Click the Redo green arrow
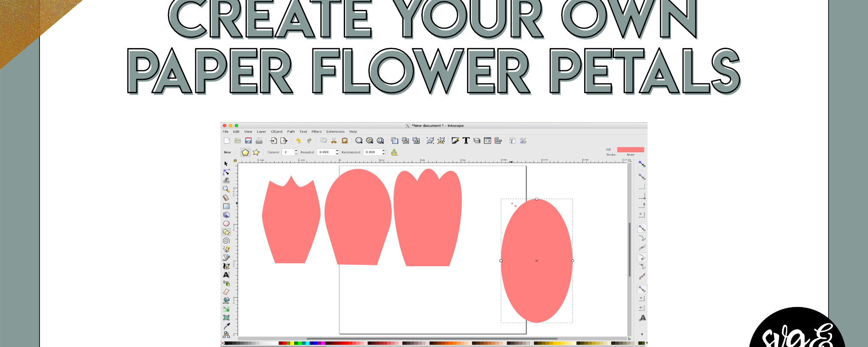 [x=309, y=141]
